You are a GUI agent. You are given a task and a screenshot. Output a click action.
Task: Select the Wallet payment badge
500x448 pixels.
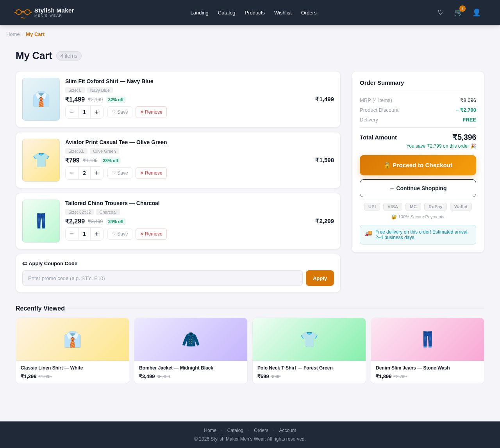[x=461, y=207]
